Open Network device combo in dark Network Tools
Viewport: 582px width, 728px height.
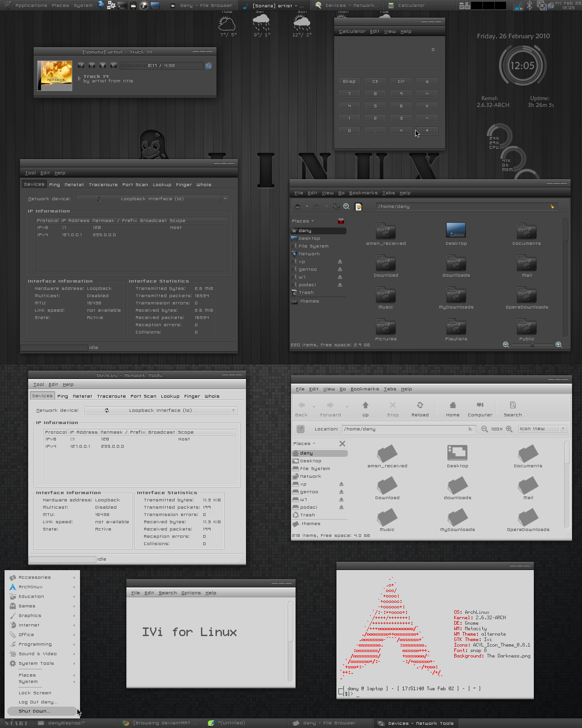[152, 199]
